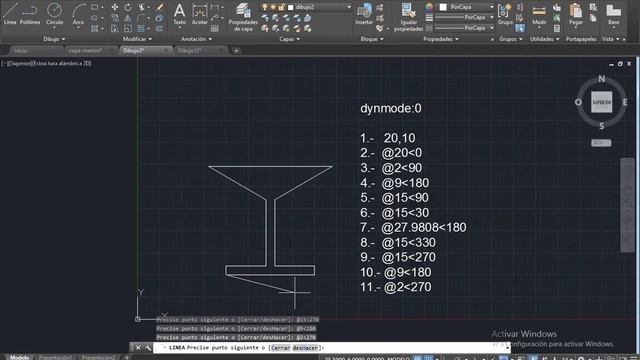Select the Círculo tool
The width and height of the screenshot is (640, 360).
click(54, 13)
